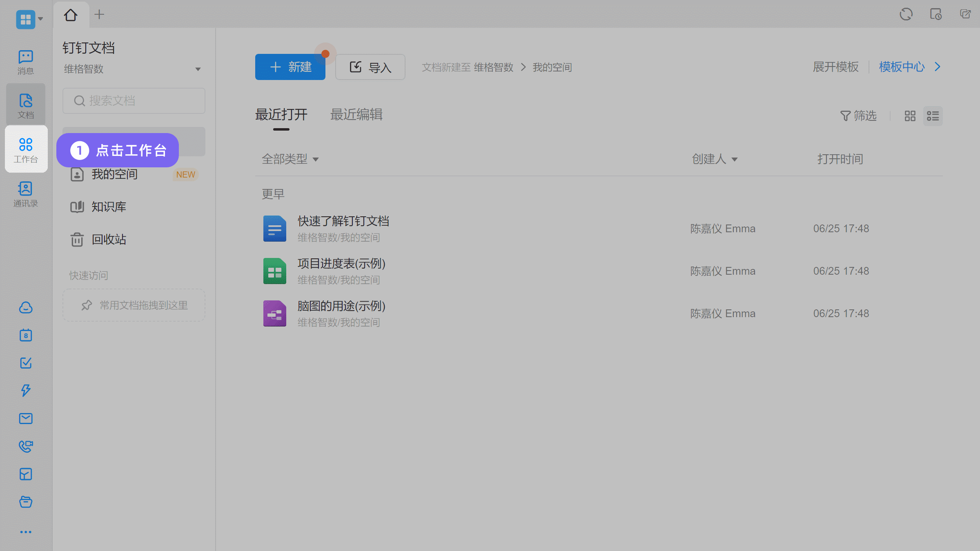
Task: Click the mail envelope sidebar icon
Action: (26, 418)
